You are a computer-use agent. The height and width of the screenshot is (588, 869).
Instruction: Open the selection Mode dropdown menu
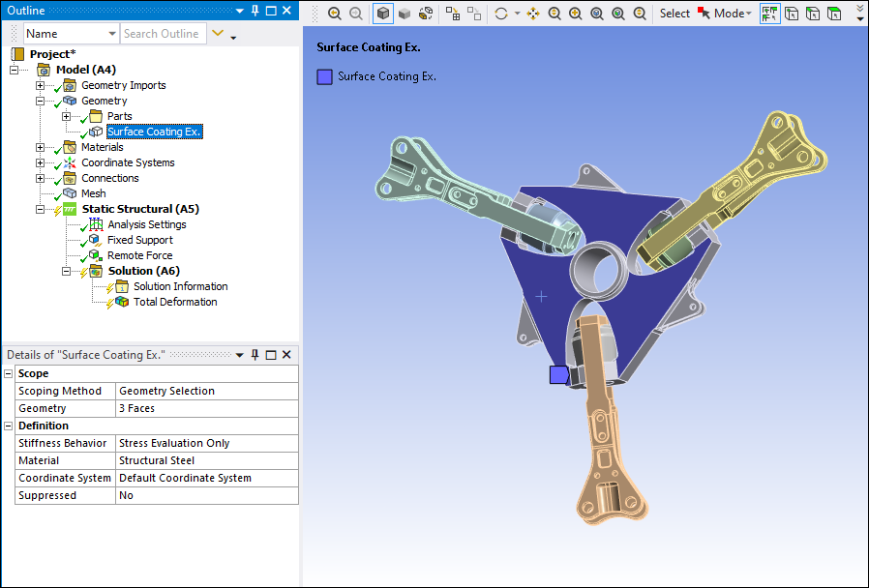(733, 14)
